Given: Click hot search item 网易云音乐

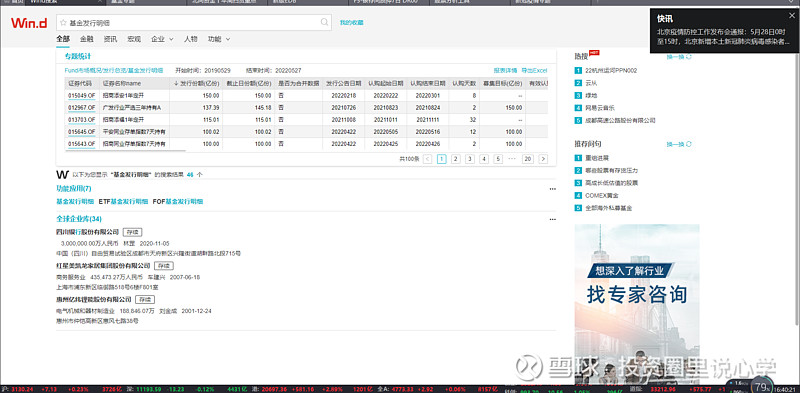Looking at the screenshot, I should [600, 108].
